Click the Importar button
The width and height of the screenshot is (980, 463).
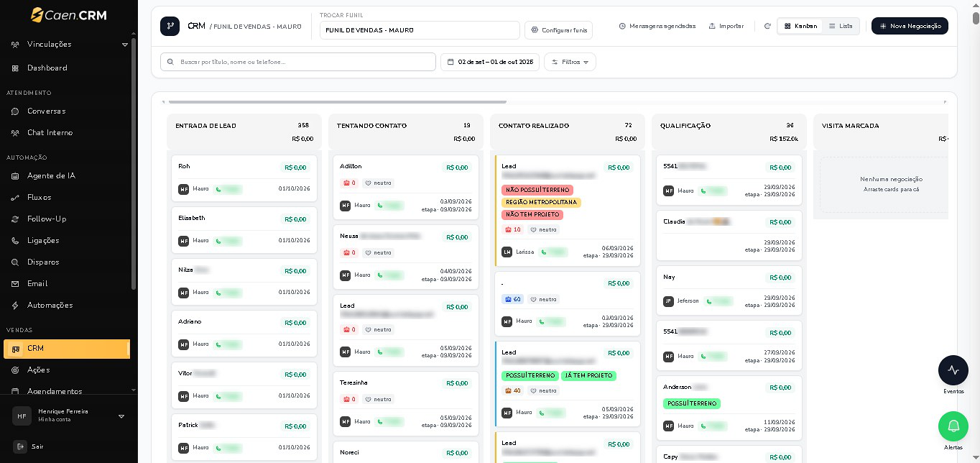pos(726,26)
